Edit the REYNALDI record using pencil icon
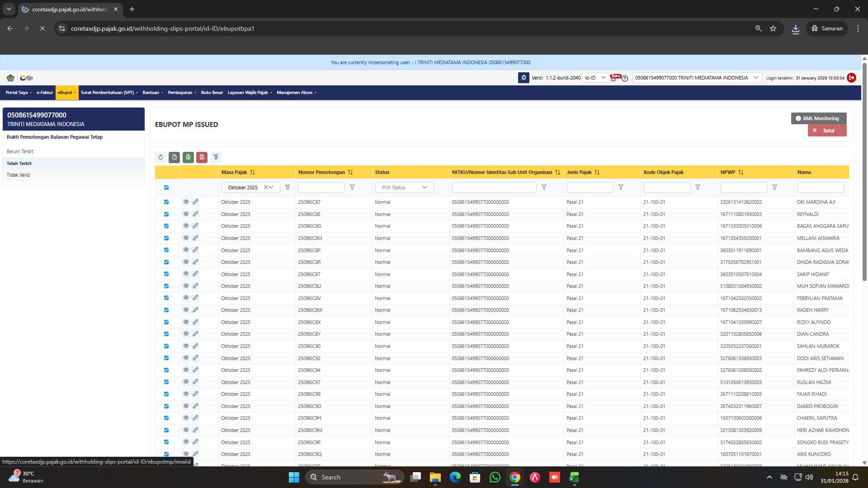The image size is (868, 488). point(195,214)
